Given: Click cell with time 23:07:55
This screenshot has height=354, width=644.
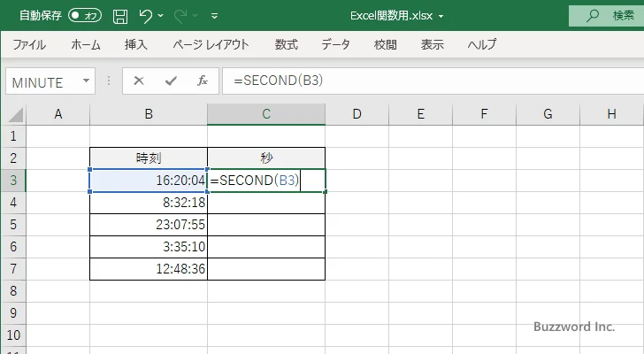Looking at the screenshot, I should (149, 225).
